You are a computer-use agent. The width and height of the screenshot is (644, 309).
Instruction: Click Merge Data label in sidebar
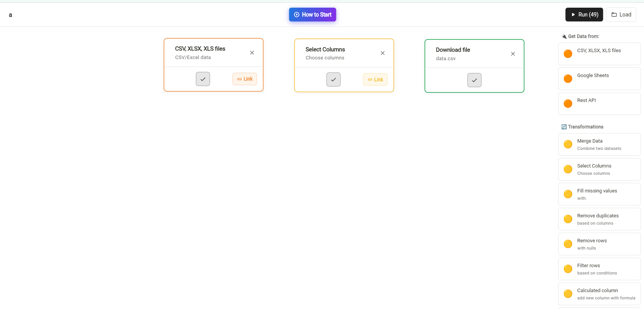click(x=590, y=141)
